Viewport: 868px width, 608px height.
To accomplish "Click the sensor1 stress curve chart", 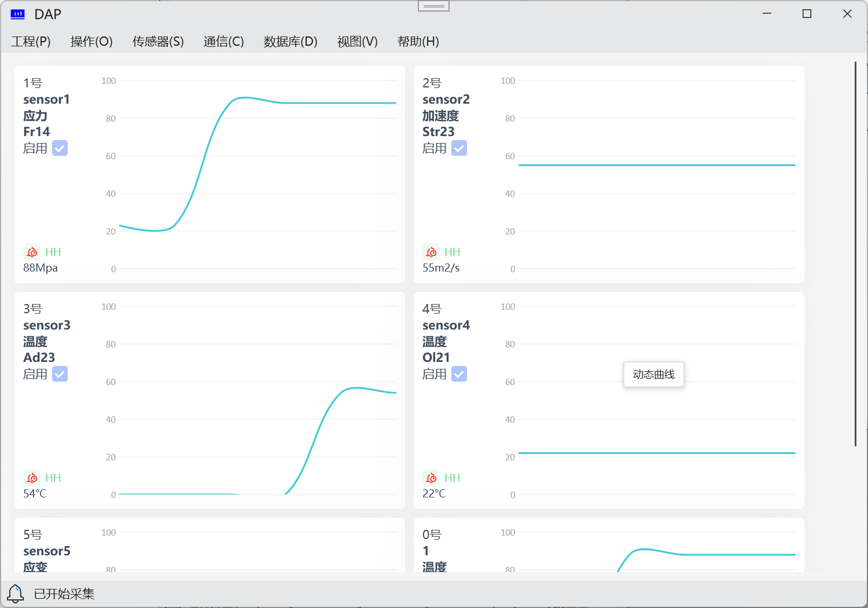I will (249, 175).
